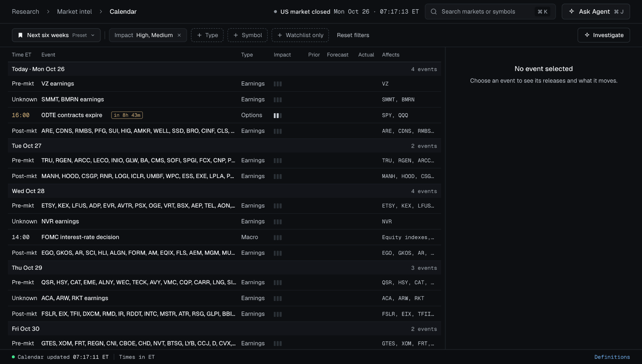
Task: Click the Impact column header
Action: pos(282,55)
